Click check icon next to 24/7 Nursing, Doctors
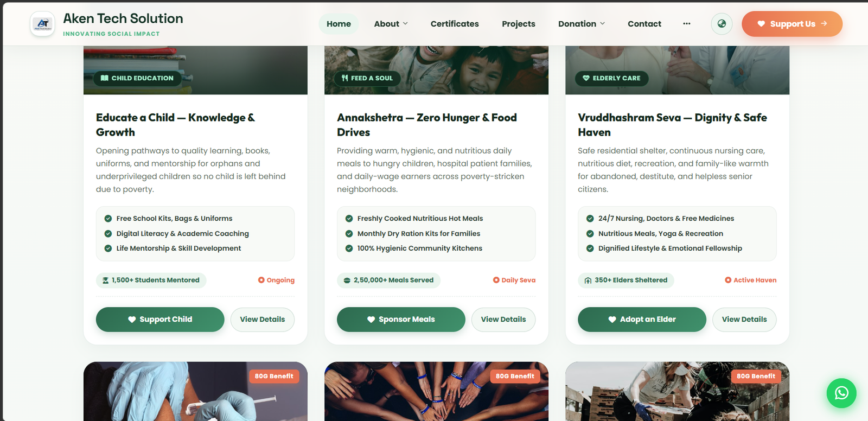The image size is (868, 421). click(x=590, y=219)
